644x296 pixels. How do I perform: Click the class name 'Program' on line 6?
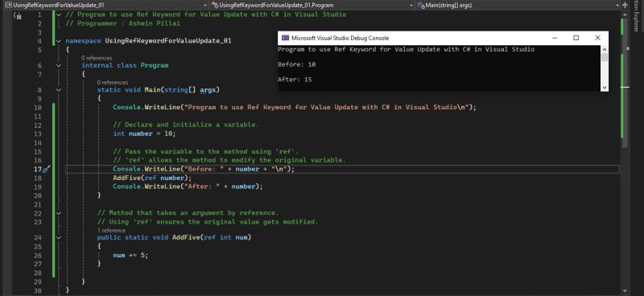(155, 65)
